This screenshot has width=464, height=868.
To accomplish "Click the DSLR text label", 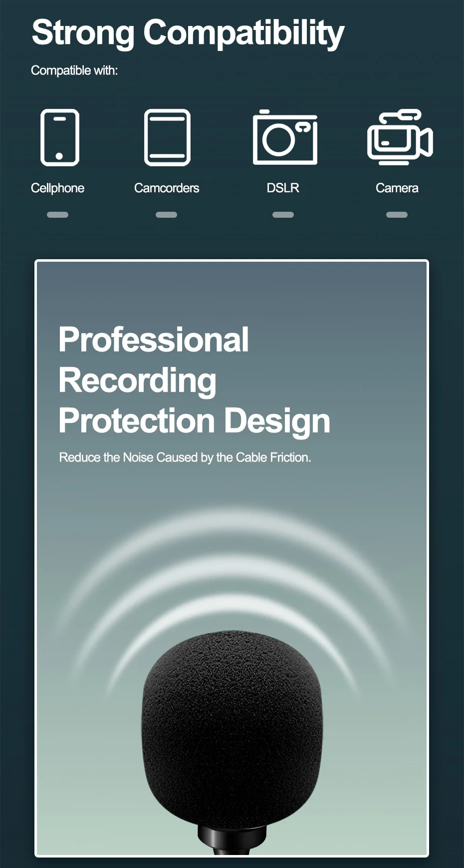I will pos(283,188).
